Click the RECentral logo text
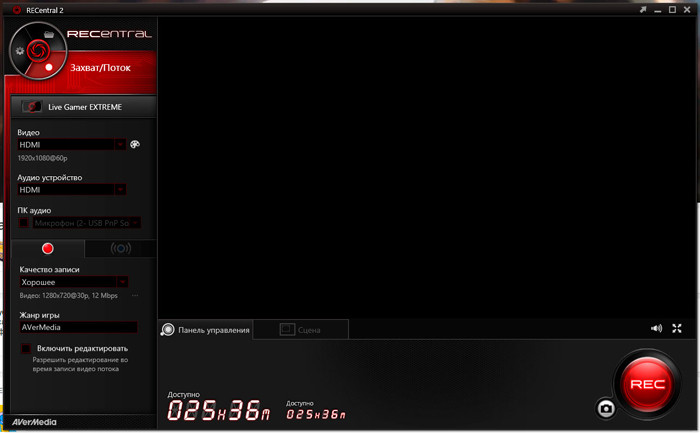Image resolution: width=700 pixels, height=433 pixels. click(x=109, y=34)
